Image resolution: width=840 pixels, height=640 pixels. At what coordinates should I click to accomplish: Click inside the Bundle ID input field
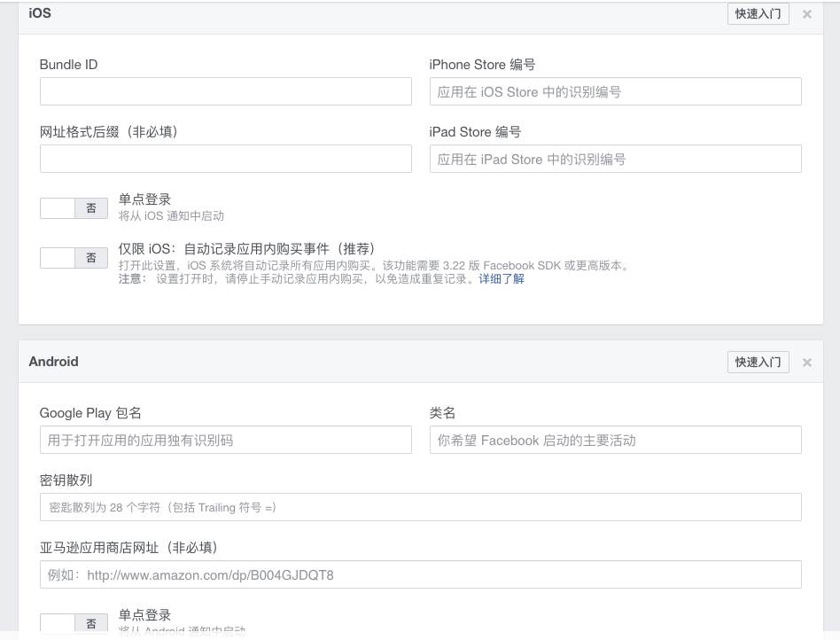pos(225,90)
